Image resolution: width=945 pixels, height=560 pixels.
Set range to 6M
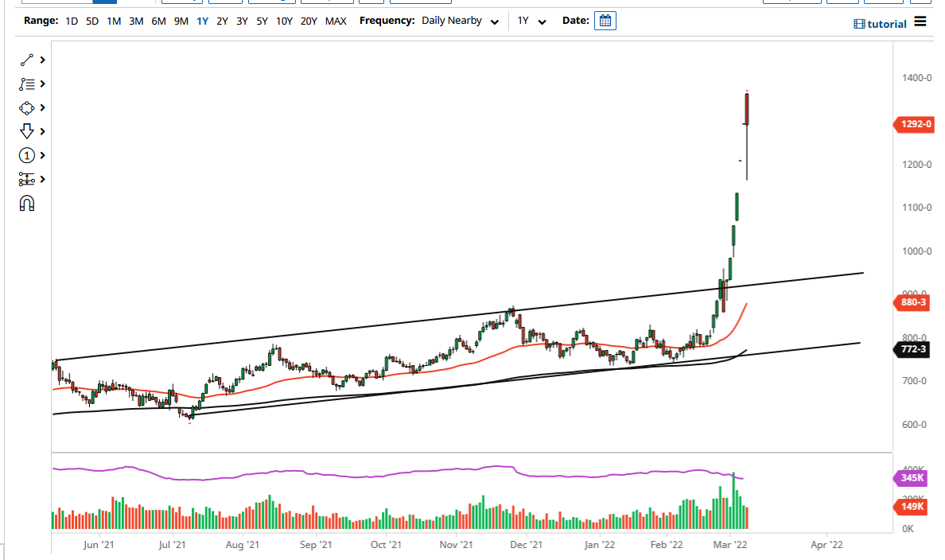click(158, 21)
